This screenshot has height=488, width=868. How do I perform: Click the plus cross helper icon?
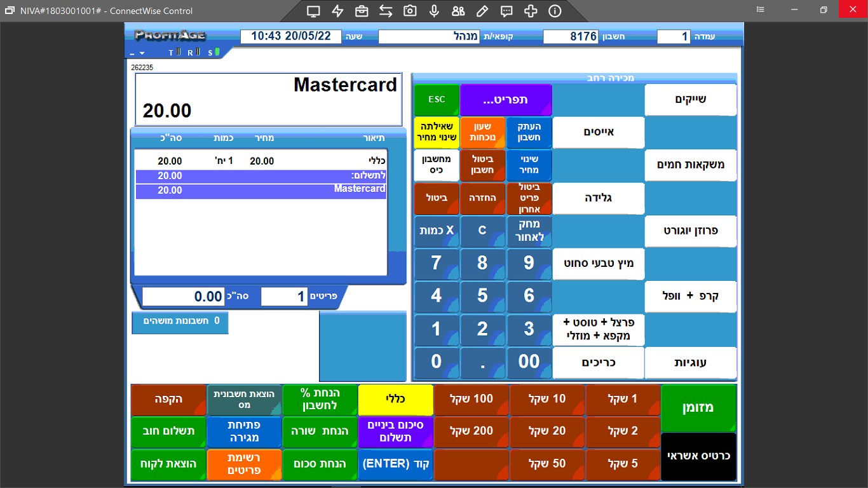tap(531, 11)
